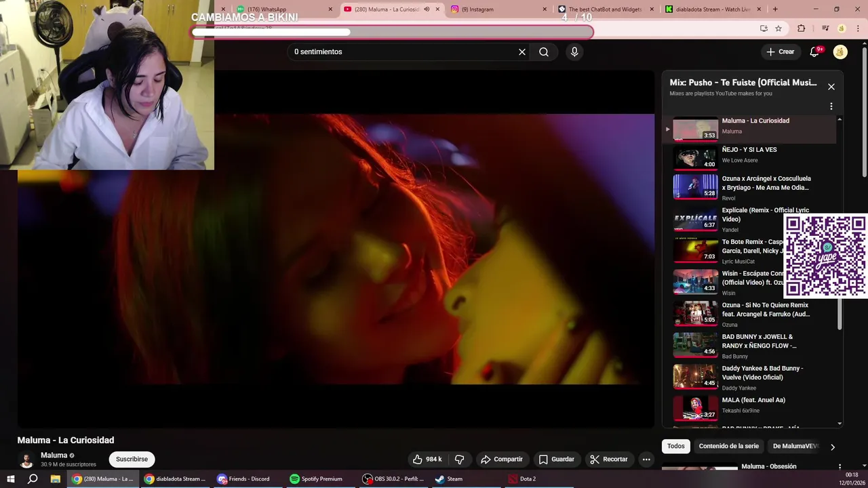Click the magnifier search button

click(x=544, y=52)
